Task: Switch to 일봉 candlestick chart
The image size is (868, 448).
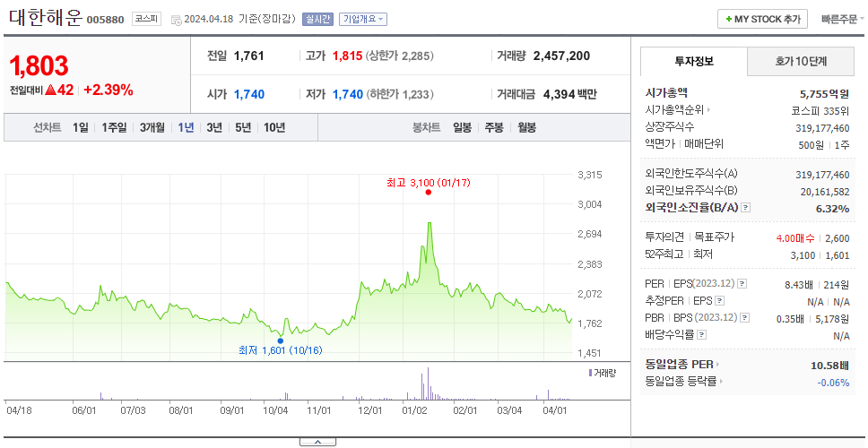Action: pyautogui.click(x=462, y=128)
